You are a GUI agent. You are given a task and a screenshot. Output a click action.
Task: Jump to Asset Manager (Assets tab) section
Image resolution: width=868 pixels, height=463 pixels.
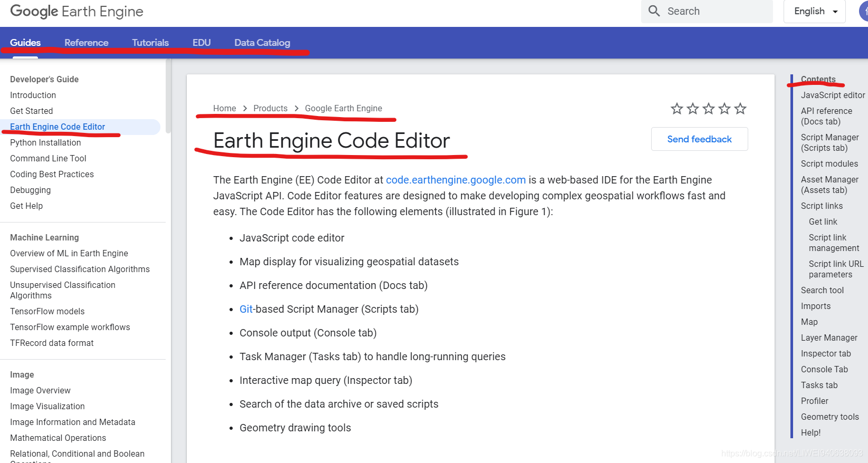[x=829, y=185]
